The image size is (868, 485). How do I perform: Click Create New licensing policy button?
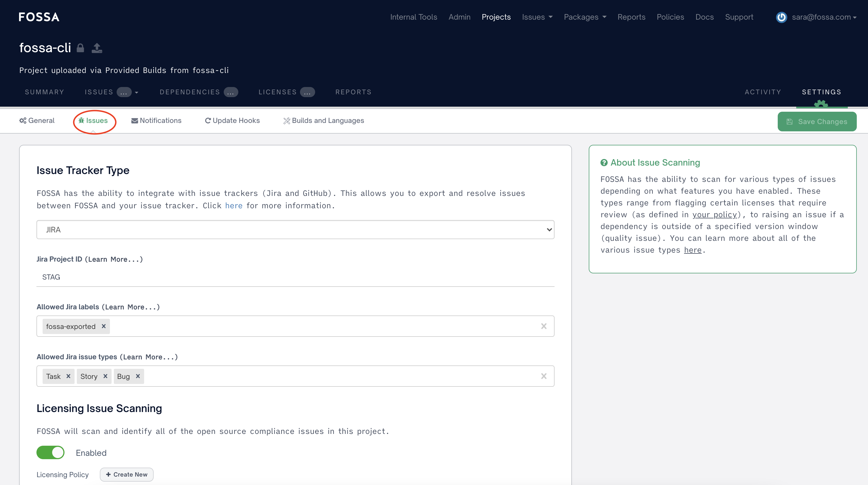click(x=127, y=474)
